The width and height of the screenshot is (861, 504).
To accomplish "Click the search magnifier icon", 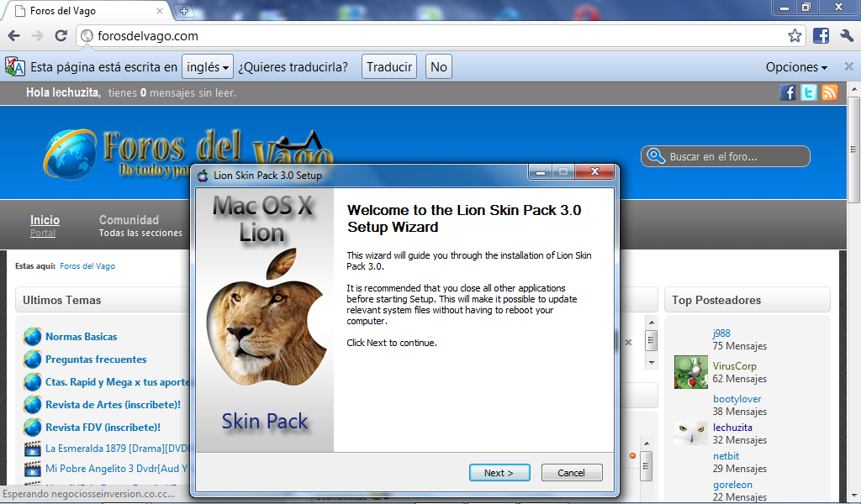I will click(656, 156).
